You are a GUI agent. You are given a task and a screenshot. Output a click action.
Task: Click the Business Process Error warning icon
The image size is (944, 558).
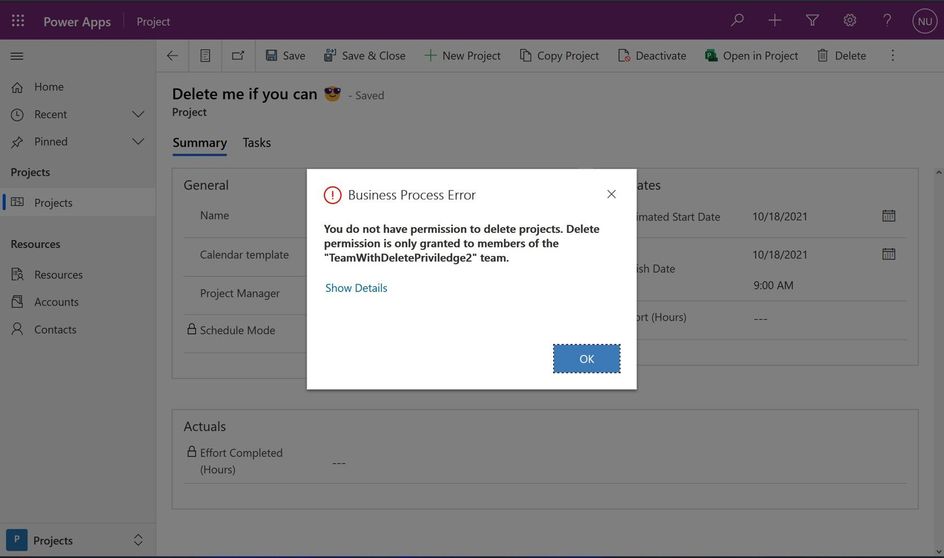click(x=332, y=195)
